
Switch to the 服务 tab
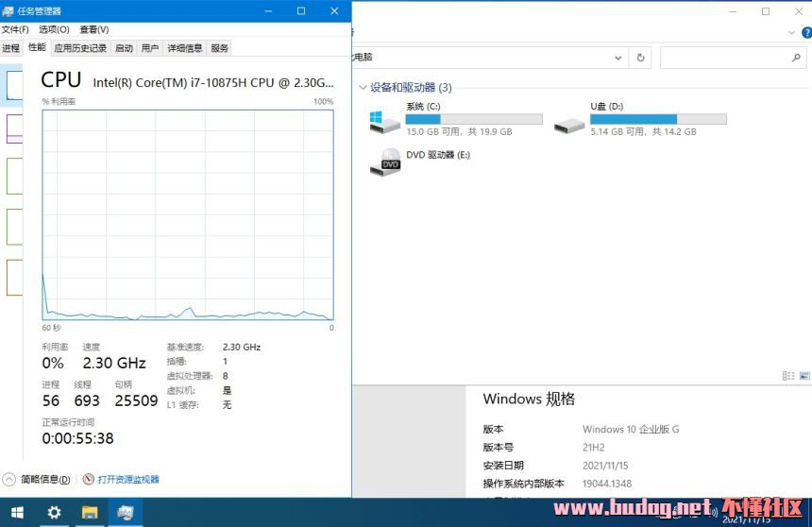(219, 48)
